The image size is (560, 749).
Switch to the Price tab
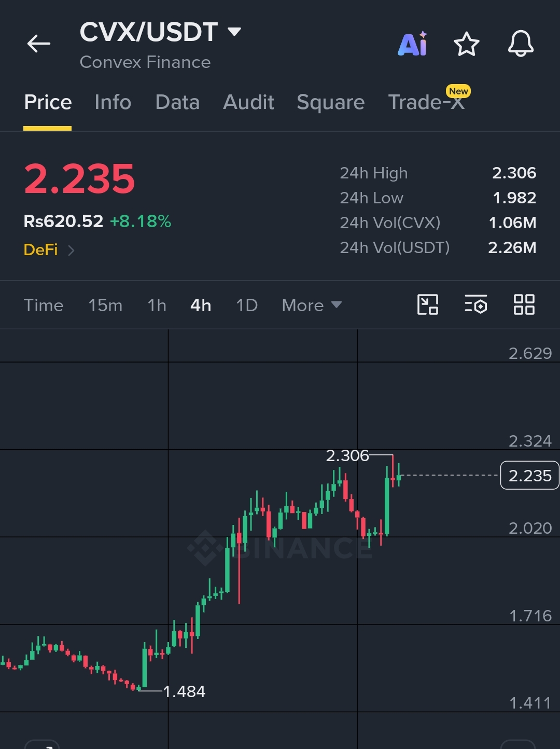(48, 102)
